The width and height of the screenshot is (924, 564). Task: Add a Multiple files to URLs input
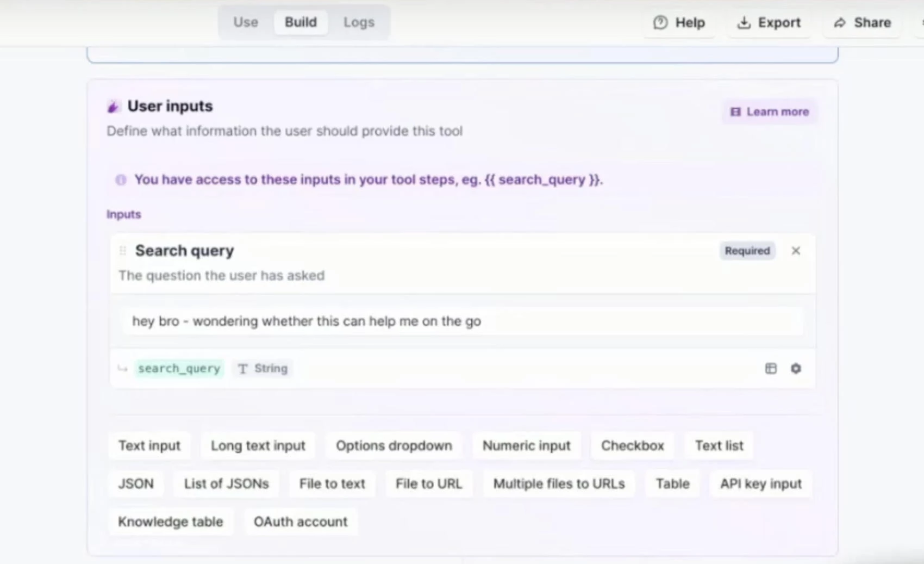[559, 484]
